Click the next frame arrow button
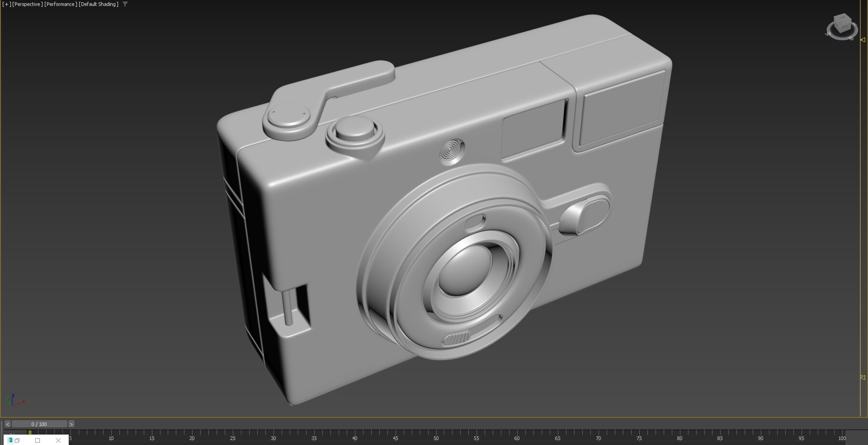 pyautogui.click(x=71, y=424)
